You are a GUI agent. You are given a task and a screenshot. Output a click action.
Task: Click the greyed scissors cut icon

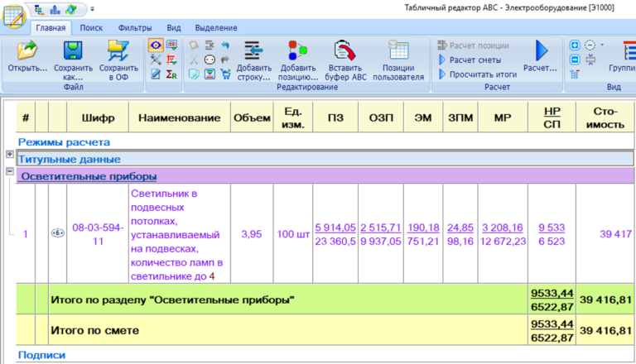[x=194, y=60]
